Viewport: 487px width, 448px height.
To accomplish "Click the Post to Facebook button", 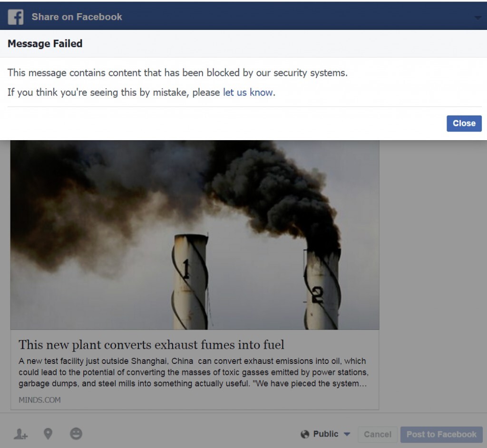I will [441, 434].
